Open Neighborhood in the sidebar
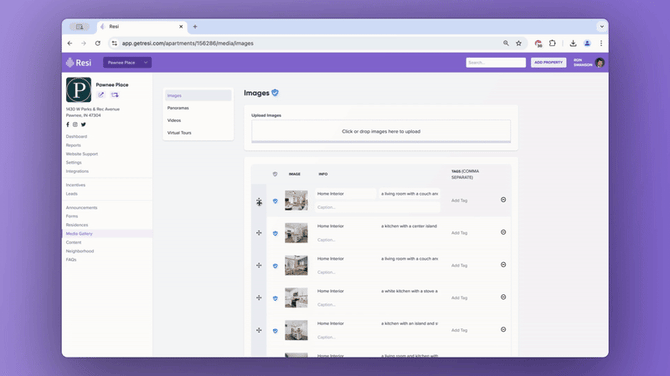 click(80, 251)
